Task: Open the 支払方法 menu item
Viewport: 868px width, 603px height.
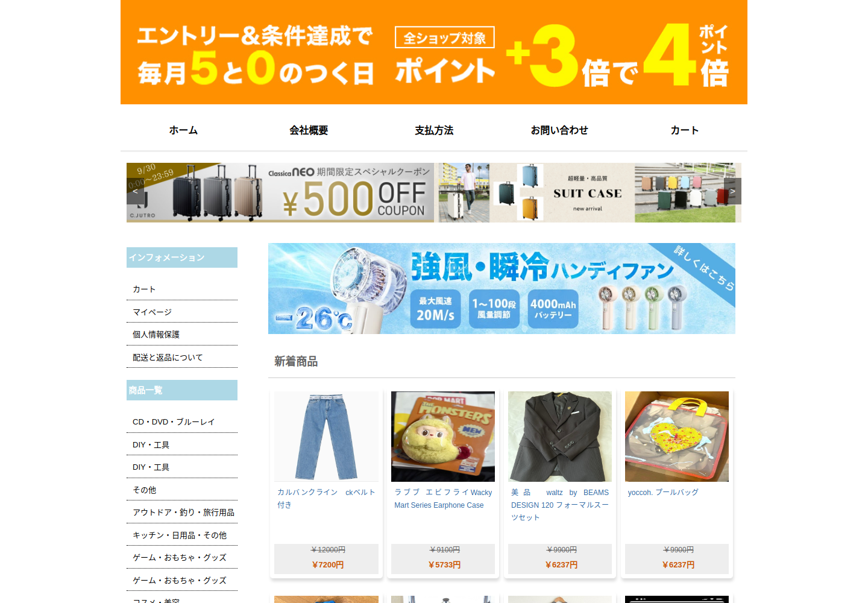Action: [434, 130]
